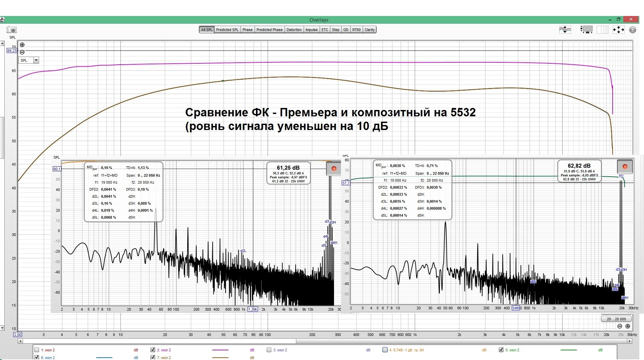Uncheck trace 2: июл 2 checkbox
The width and height of the screenshot is (644, 360).
(x=153, y=350)
